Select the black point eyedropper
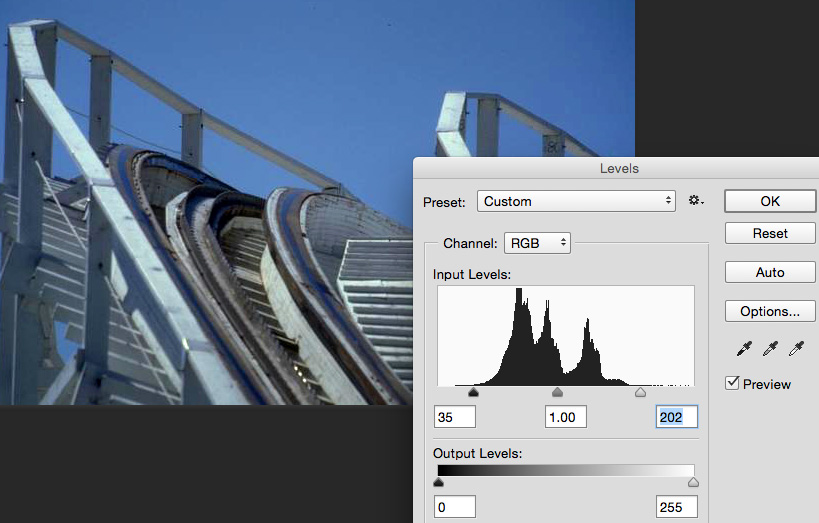Image resolution: width=819 pixels, height=523 pixels. (744, 348)
